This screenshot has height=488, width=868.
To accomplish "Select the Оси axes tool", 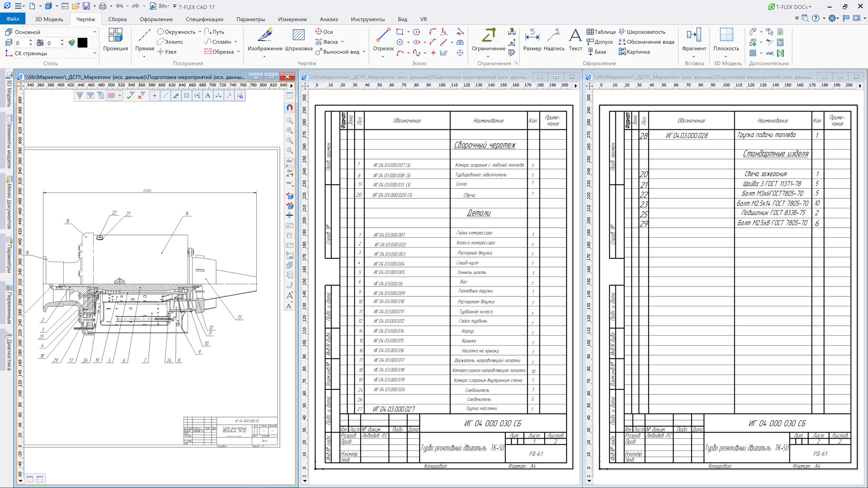I will 324,32.
